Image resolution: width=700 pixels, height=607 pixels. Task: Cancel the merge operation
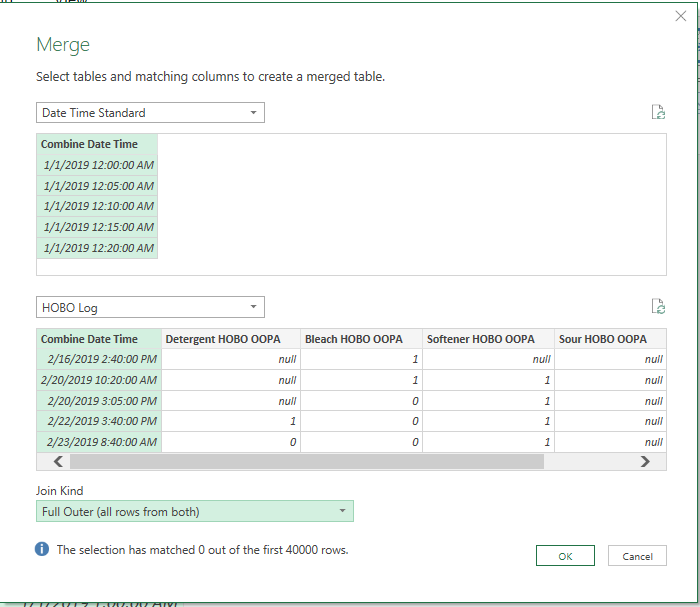(x=637, y=556)
